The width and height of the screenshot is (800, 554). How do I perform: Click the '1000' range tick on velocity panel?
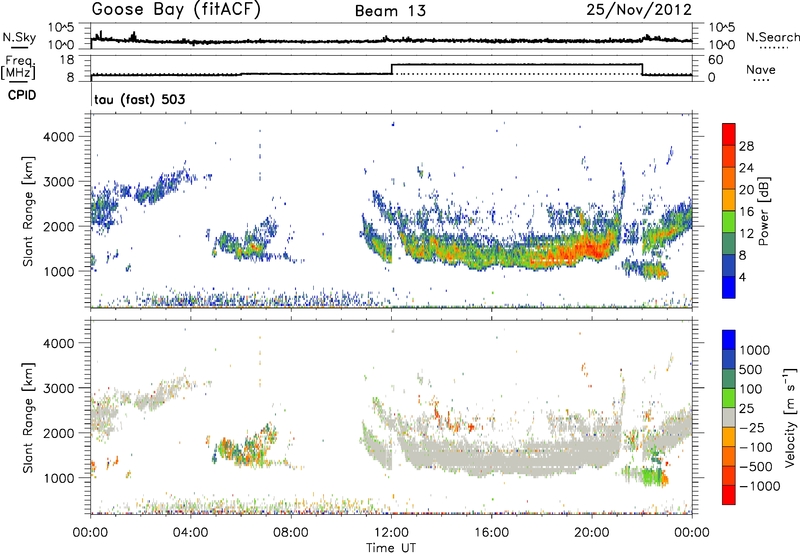(58, 478)
